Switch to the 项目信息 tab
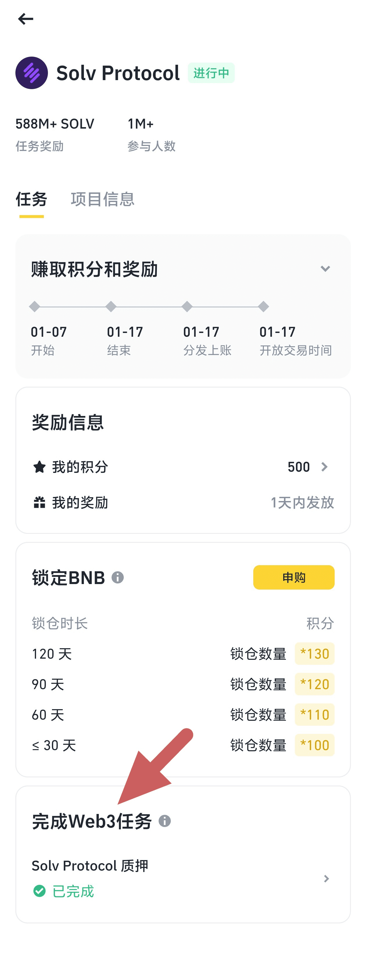Viewport: 366px width, 980px height. (x=103, y=199)
